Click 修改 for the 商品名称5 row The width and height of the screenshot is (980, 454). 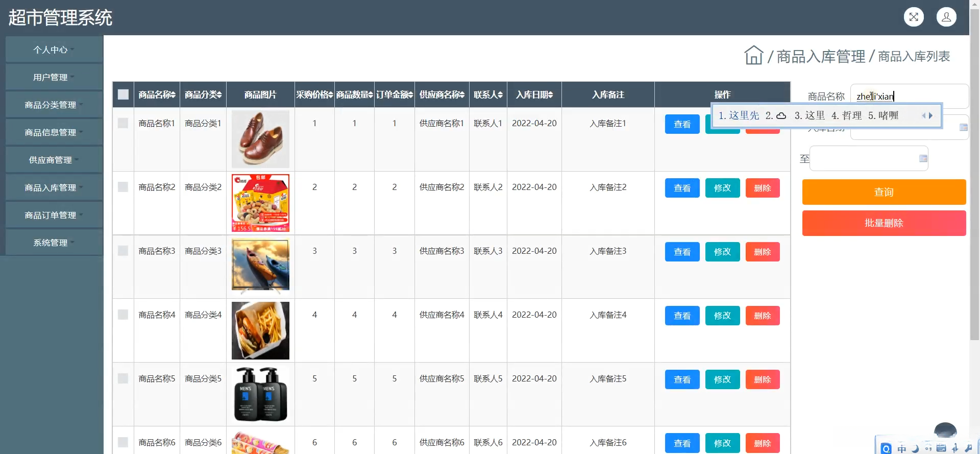(723, 379)
